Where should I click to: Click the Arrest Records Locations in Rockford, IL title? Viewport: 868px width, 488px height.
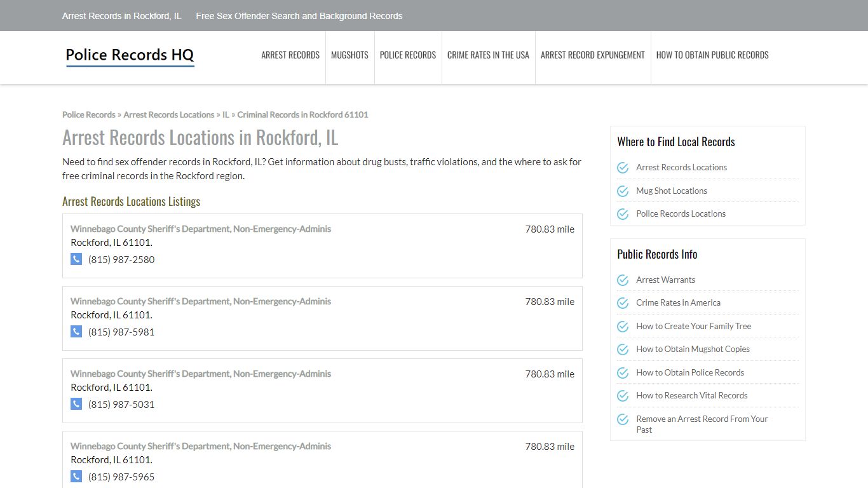tap(200, 137)
